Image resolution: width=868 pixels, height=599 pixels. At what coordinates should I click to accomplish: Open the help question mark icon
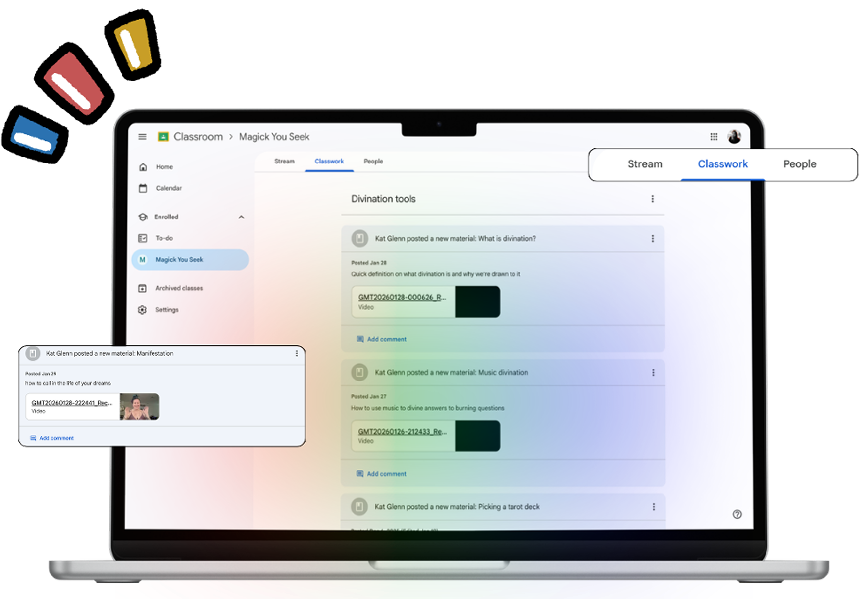point(737,514)
